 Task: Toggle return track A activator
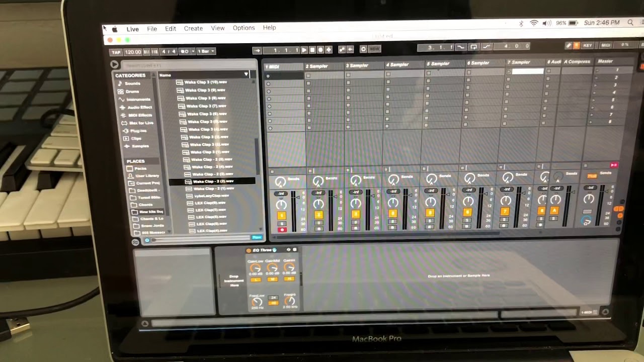(x=554, y=211)
